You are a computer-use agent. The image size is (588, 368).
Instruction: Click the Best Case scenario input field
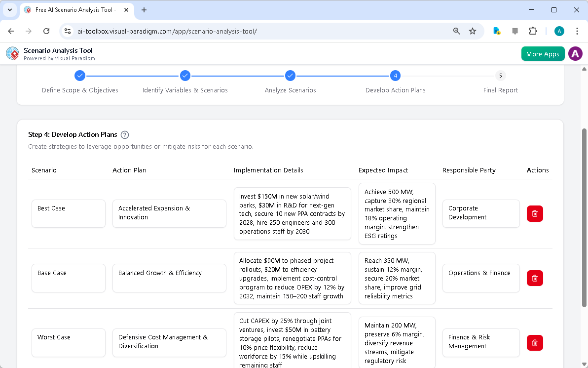click(68, 213)
